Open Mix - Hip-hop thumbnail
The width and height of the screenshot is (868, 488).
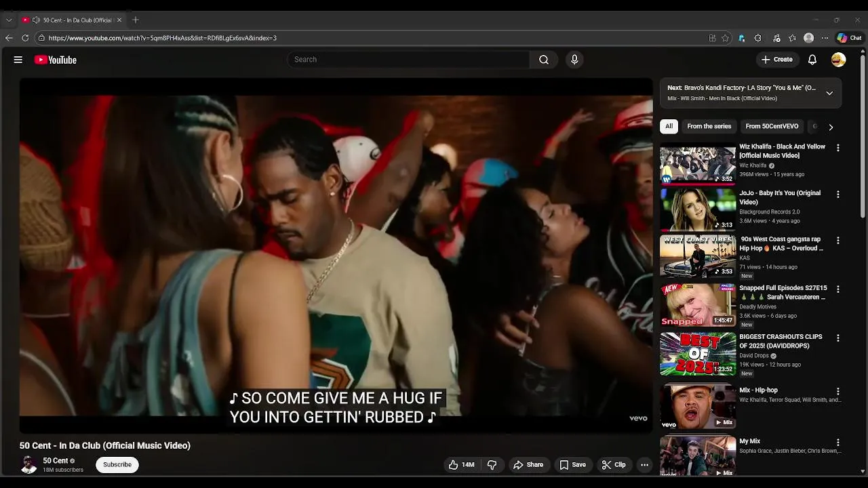(x=698, y=406)
